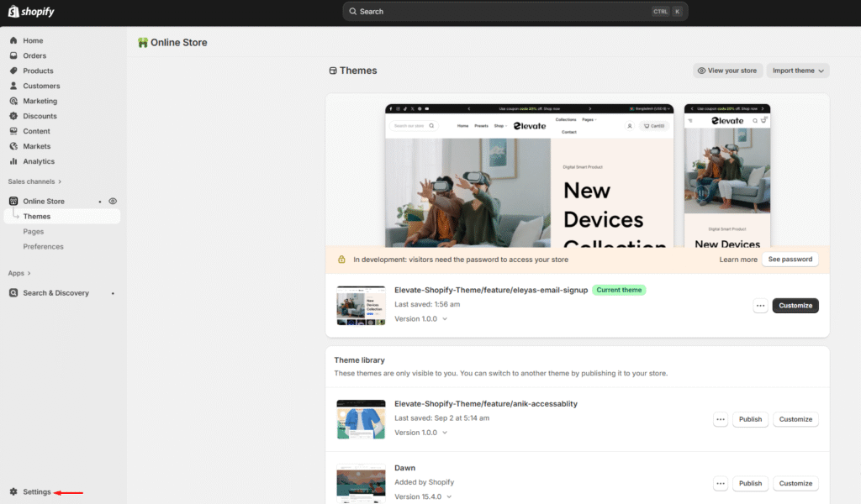Click the eye icon beside Online Store
Viewport: 861px width, 504px height.
tap(113, 202)
